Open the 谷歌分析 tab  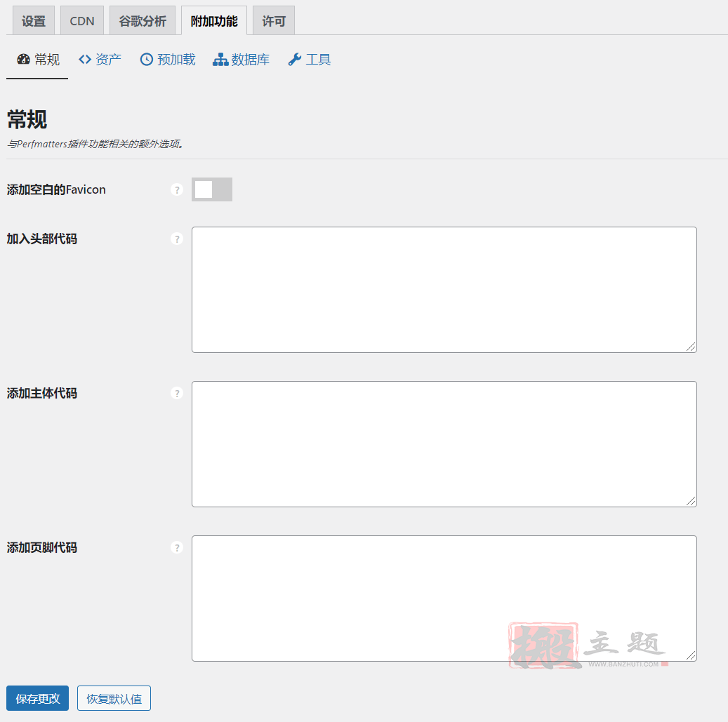(x=142, y=20)
